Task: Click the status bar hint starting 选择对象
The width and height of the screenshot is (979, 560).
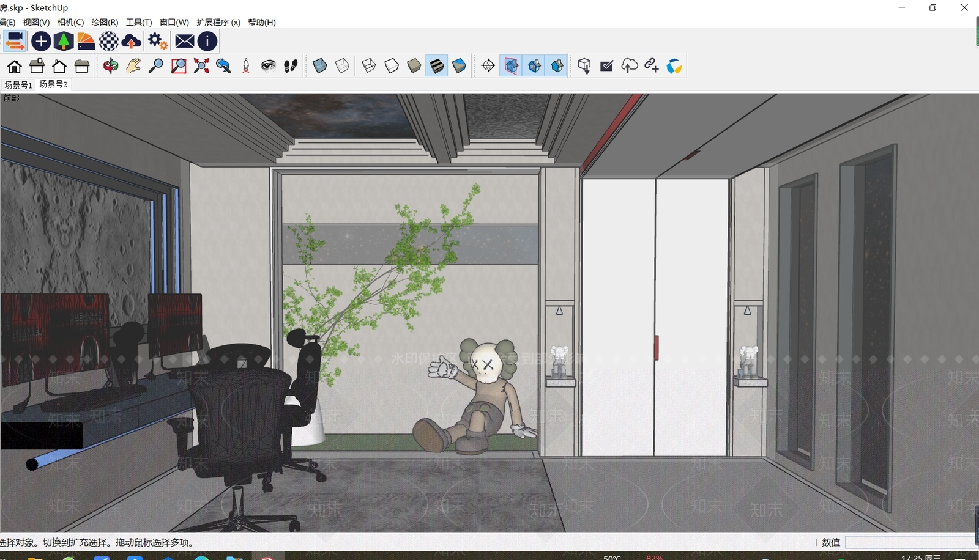Action: tap(97, 542)
